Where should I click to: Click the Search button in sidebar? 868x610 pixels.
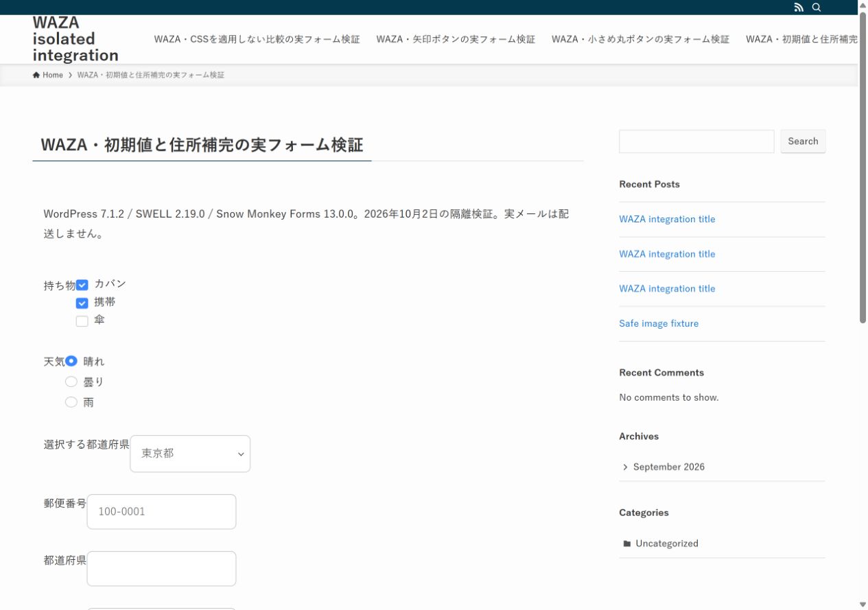pos(803,141)
